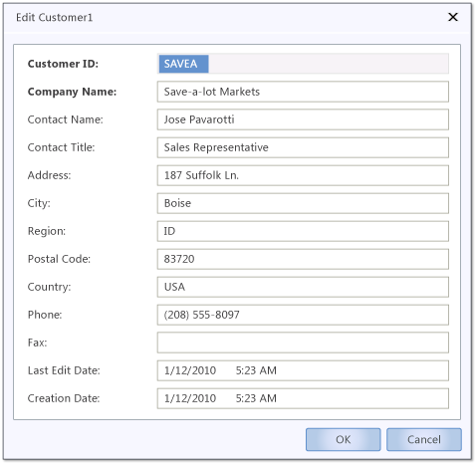Focus the Postal Code field 83720
Viewport: 476px width, 464px height.
click(303, 259)
